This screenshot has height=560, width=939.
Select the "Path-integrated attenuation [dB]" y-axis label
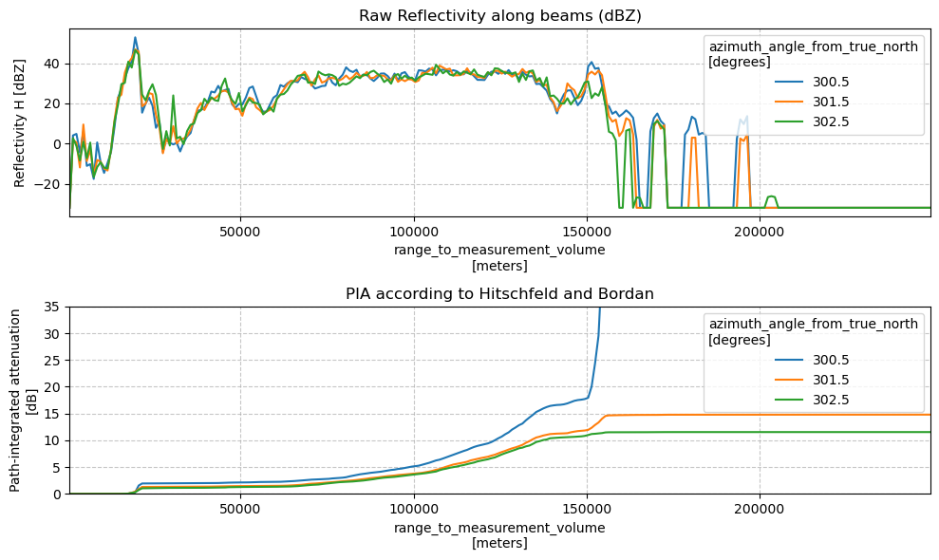[23, 401]
